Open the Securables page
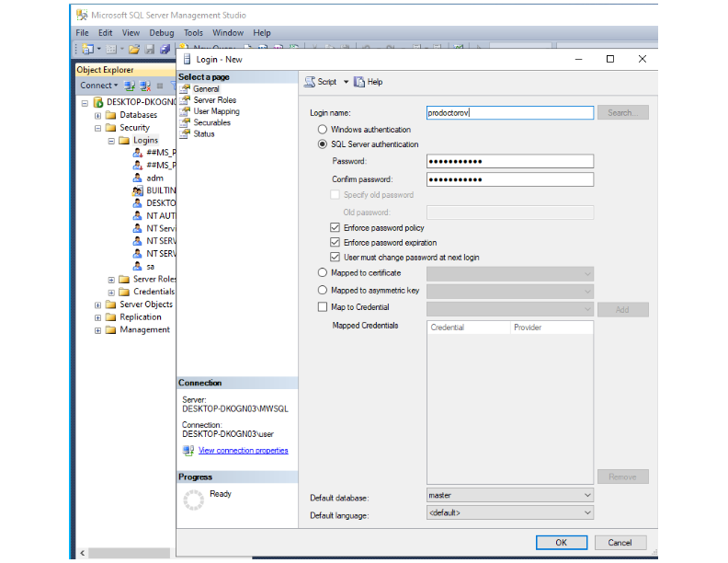The width and height of the screenshot is (728, 563). coord(211,122)
